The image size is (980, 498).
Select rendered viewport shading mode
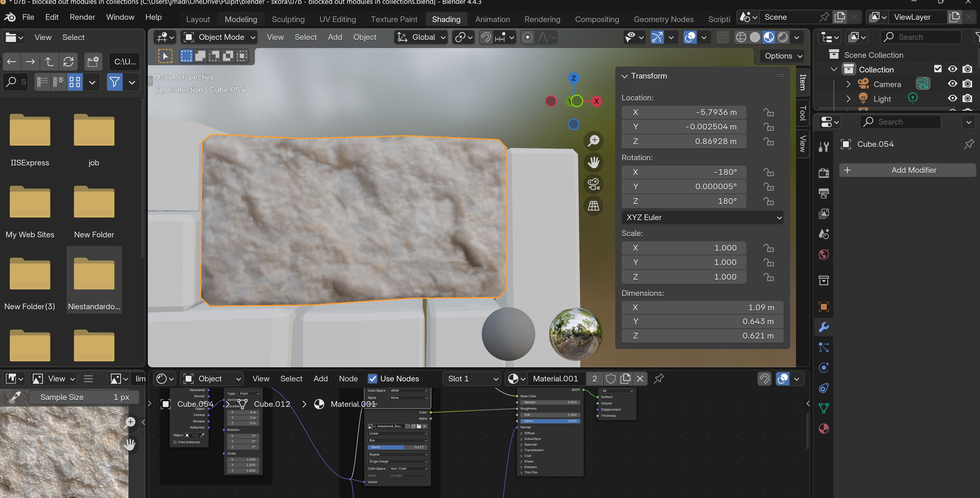coord(783,37)
